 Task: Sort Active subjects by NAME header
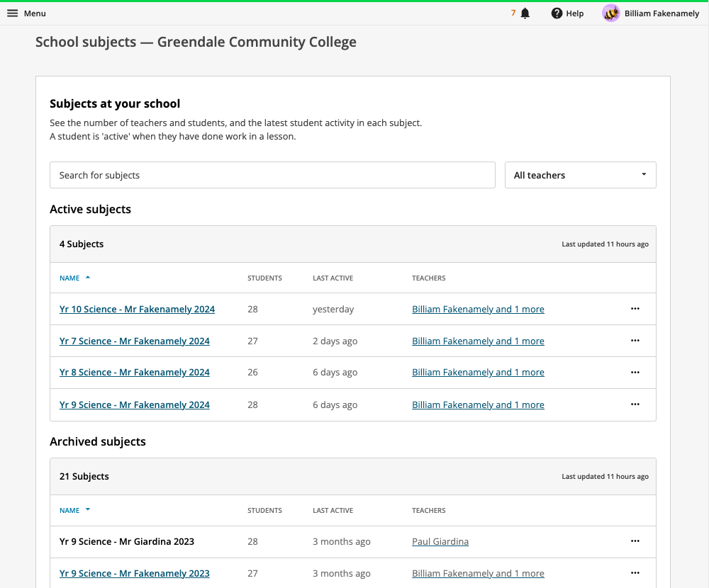(x=69, y=278)
